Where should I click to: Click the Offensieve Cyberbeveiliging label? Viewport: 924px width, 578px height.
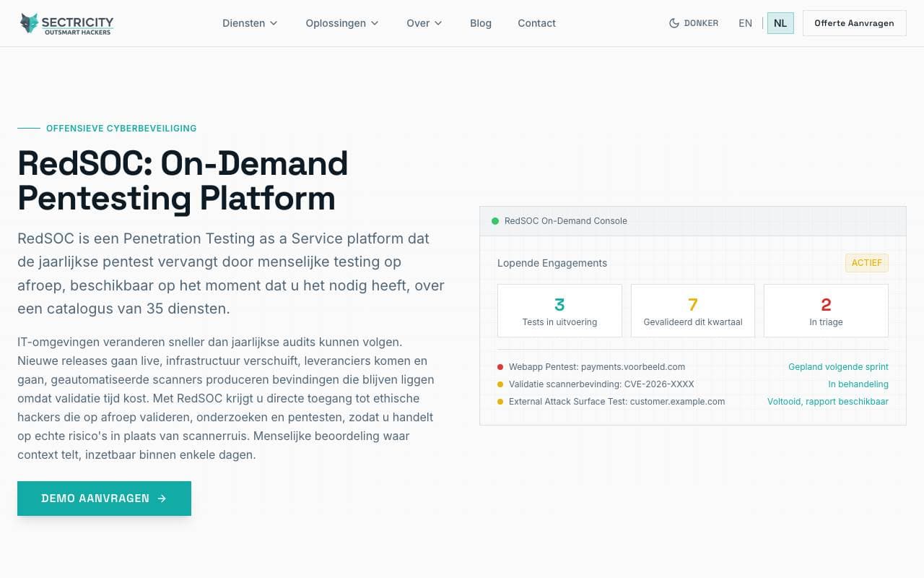point(121,129)
